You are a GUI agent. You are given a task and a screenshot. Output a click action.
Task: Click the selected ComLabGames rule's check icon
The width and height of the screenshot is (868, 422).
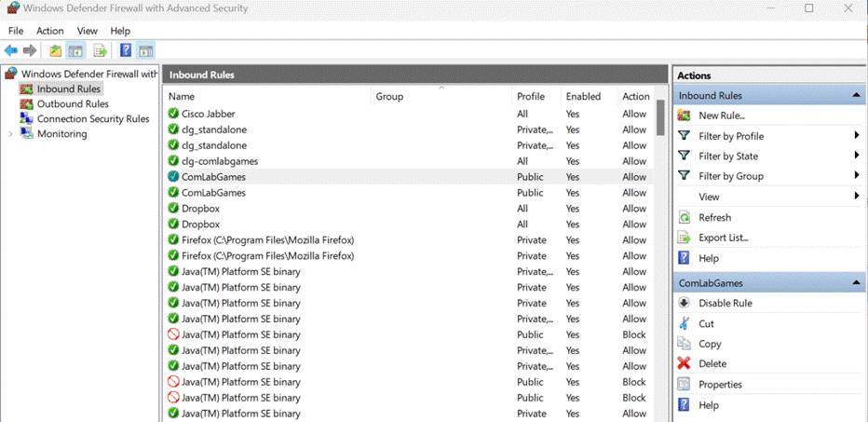click(173, 177)
